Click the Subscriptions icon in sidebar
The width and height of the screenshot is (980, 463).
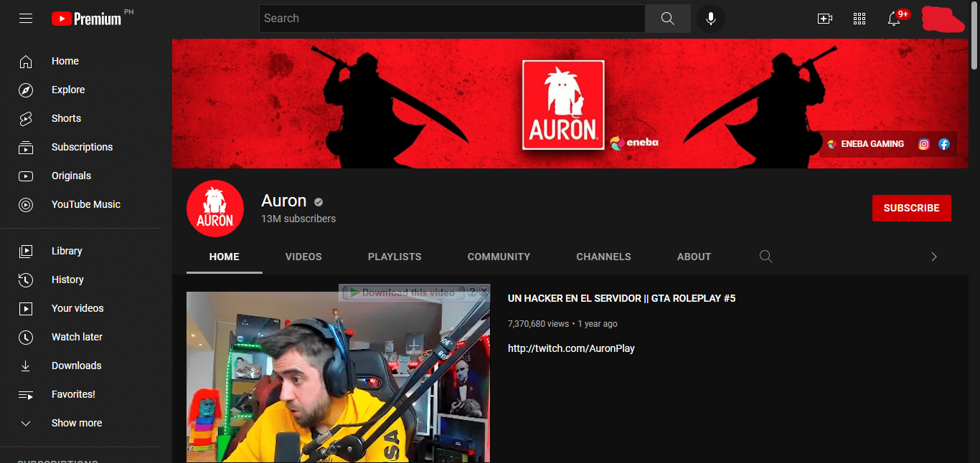26,148
